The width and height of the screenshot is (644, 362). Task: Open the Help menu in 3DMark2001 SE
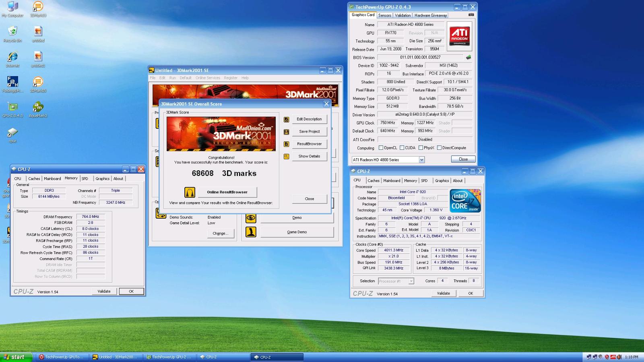point(245,78)
